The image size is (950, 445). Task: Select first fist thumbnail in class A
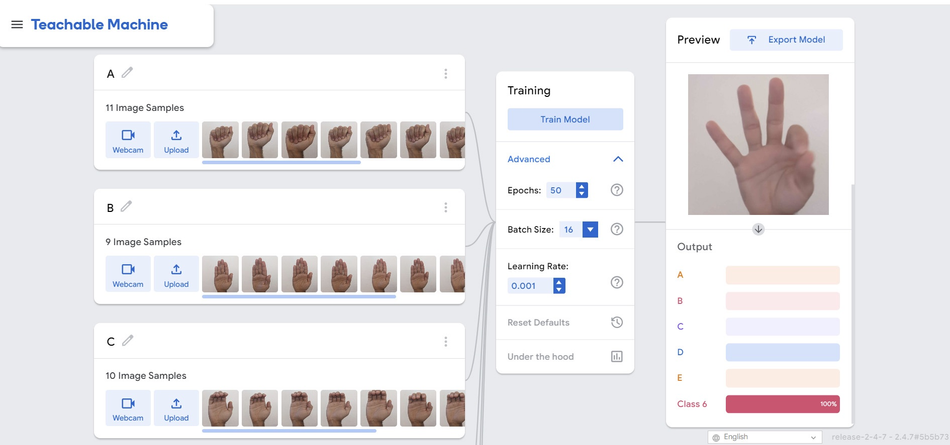[x=220, y=139]
